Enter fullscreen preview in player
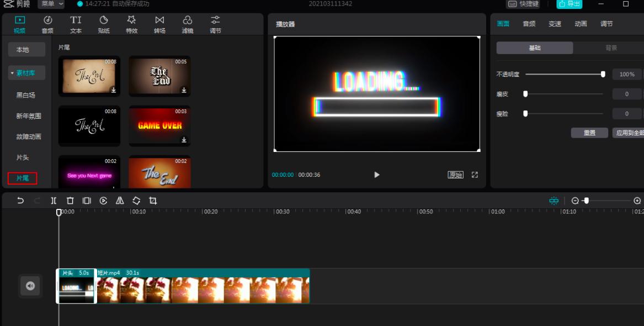Viewport: 644px width, 326px height. pos(475,175)
